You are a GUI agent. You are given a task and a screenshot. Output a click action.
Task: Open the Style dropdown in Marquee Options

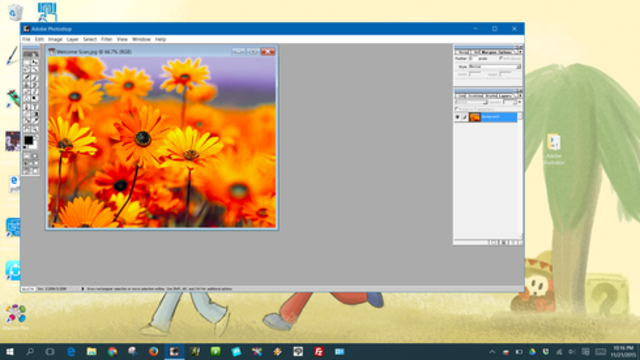[495, 67]
